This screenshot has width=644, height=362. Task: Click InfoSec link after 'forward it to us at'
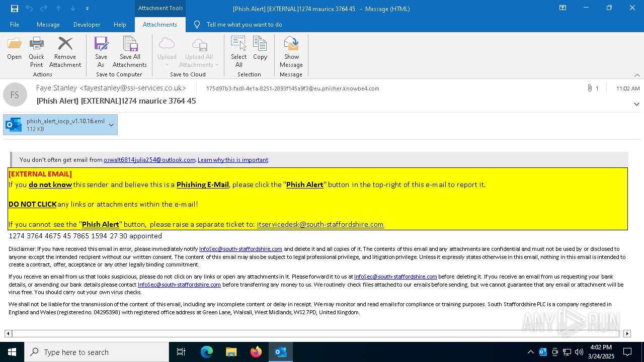tap(395, 277)
